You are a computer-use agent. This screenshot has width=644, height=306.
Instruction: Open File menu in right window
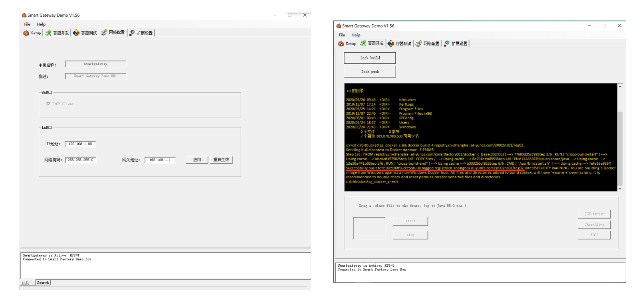click(342, 35)
